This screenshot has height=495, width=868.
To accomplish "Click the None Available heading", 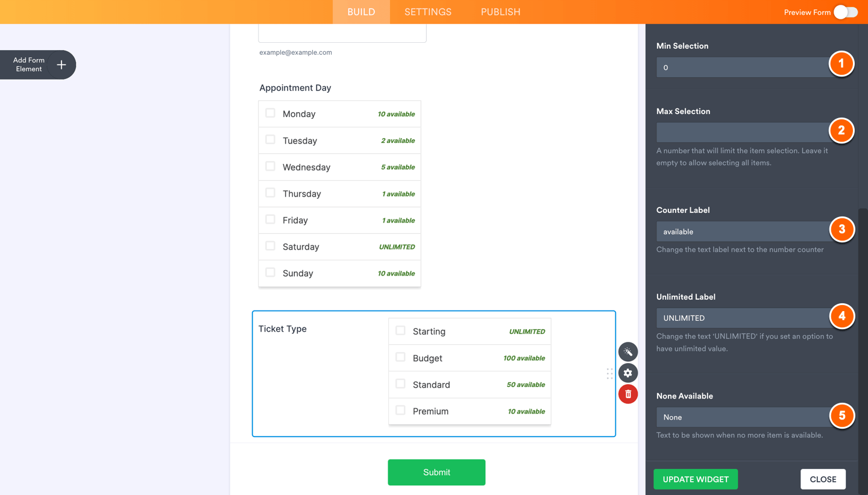I will coord(685,396).
